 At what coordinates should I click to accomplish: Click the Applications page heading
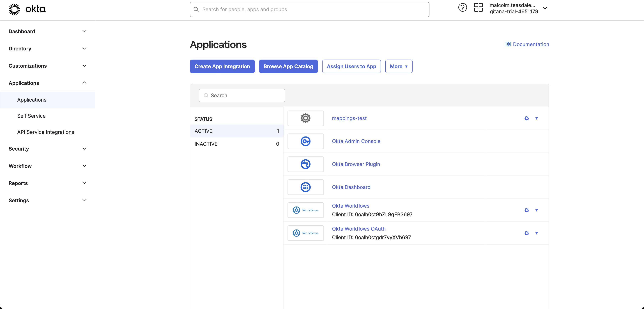(218, 45)
